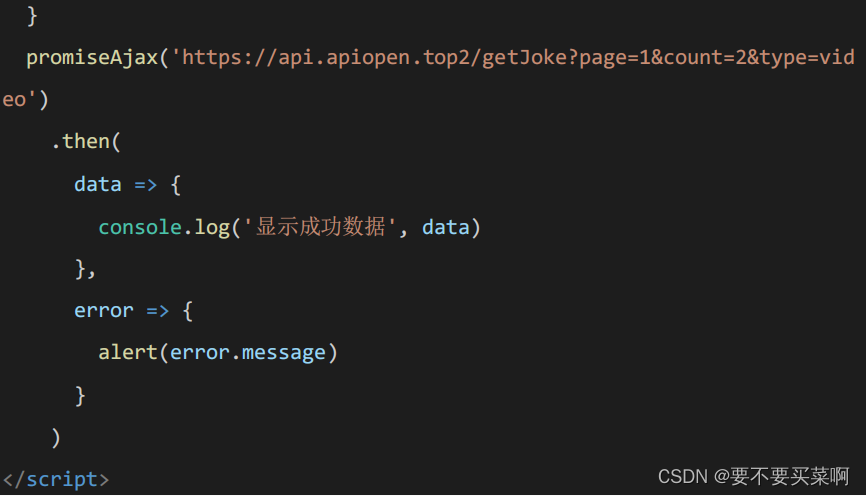Click the closing script tag
The height and width of the screenshot is (496, 866).
[x=56, y=479]
